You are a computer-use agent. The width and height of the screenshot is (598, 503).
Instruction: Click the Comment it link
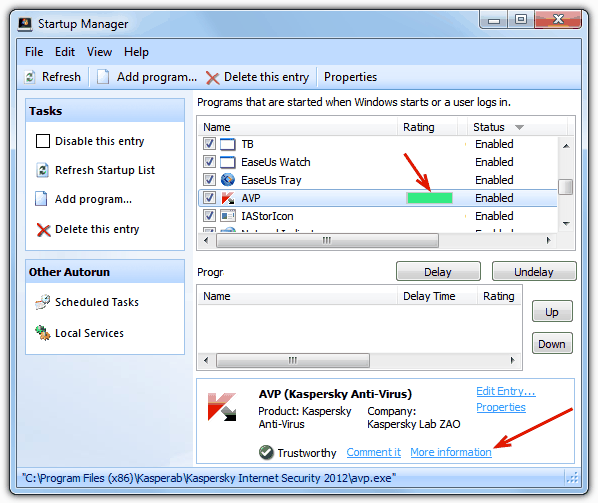pos(374,452)
